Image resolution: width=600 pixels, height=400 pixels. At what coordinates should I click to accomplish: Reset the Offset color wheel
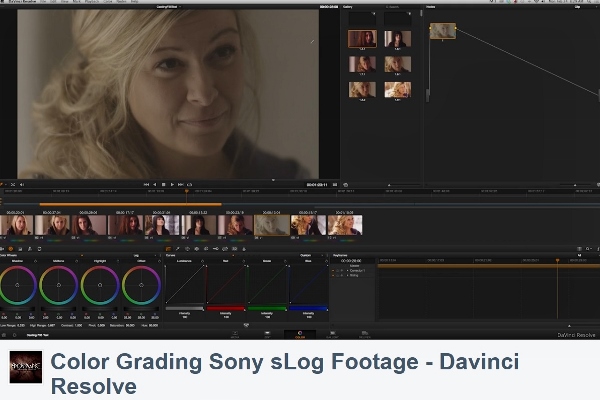pyautogui.click(x=159, y=261)
